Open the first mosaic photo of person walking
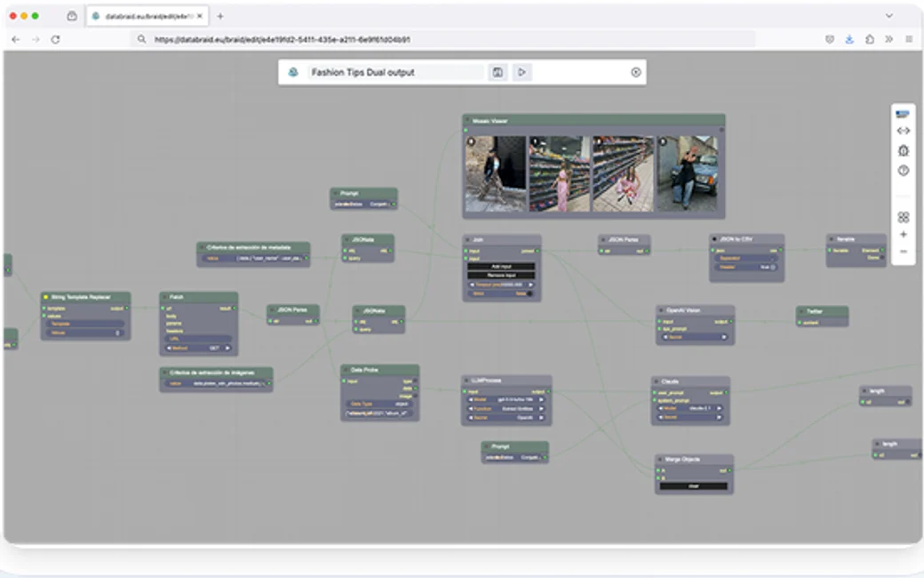The height and width of the screenshot is (578, 924). coord(496,173)
